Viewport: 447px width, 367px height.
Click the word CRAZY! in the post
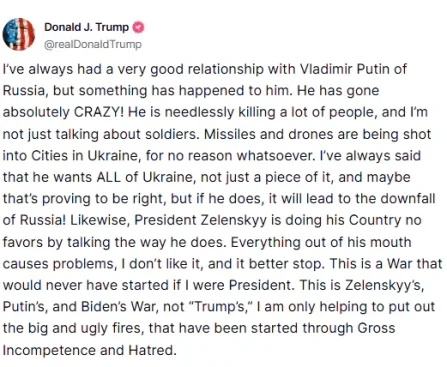(99, 112)
